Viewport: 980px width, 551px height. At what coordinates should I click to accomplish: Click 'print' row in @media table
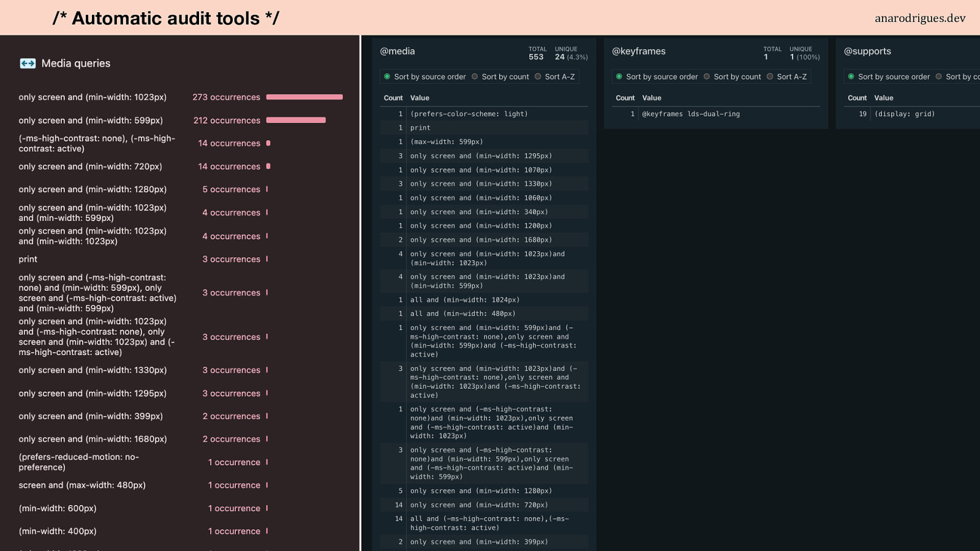(x=484, y=128)
